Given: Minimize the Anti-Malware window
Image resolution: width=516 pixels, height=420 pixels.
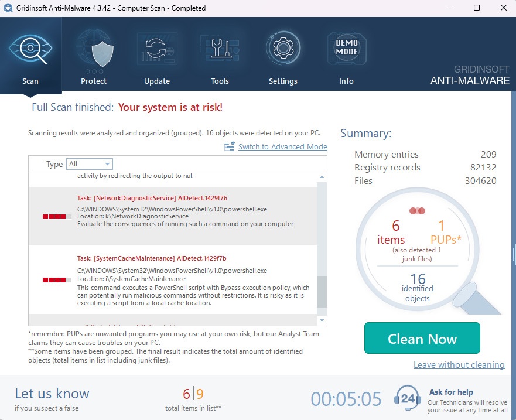Looking at the screenshot, I should point(450,8).
